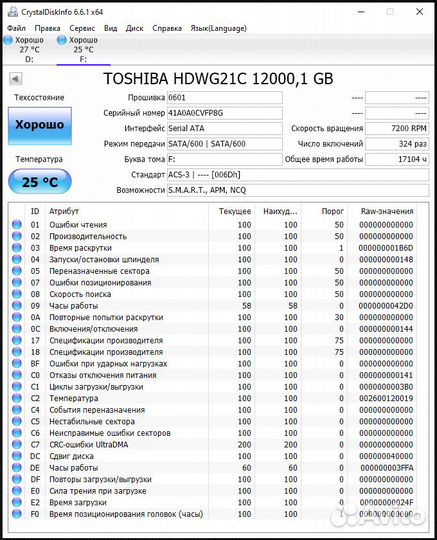Click status icon for C7 CRC-ошибки UltraDMA
The height and width of the screenshot is (540, 437).
click(x=17, y=445)
